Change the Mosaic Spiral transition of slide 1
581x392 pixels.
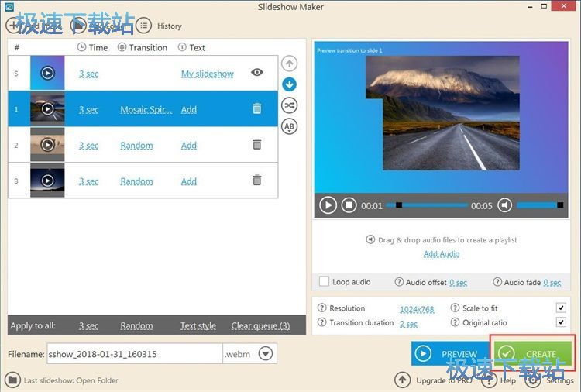click(146, 110)
